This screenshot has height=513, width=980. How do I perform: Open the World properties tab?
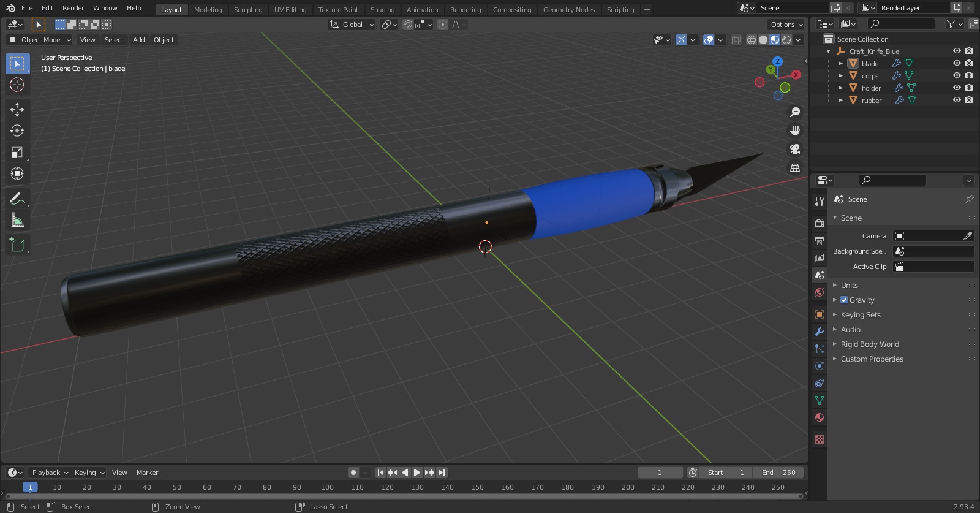[x=820, y=292]
